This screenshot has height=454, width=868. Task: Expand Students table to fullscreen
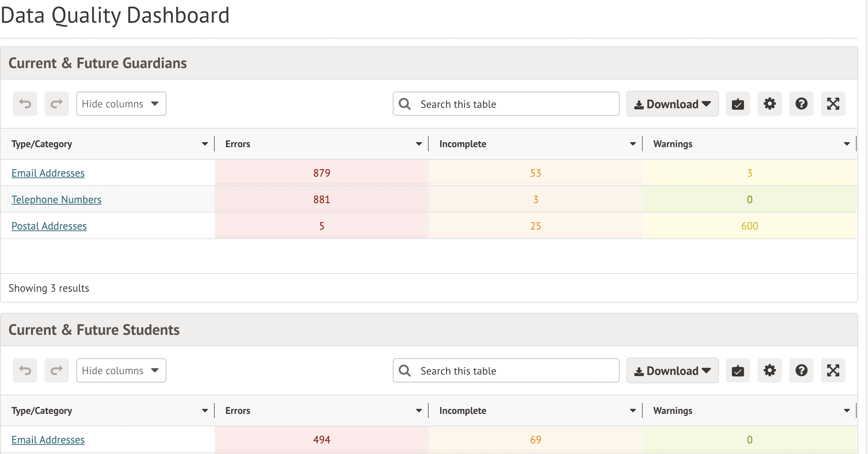pos(833,370)
